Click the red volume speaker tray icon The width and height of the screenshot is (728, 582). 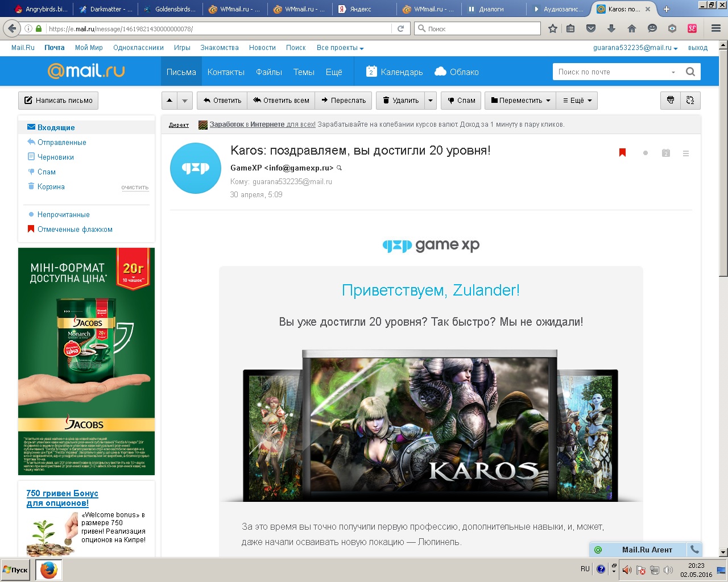(x=627, y=569)
